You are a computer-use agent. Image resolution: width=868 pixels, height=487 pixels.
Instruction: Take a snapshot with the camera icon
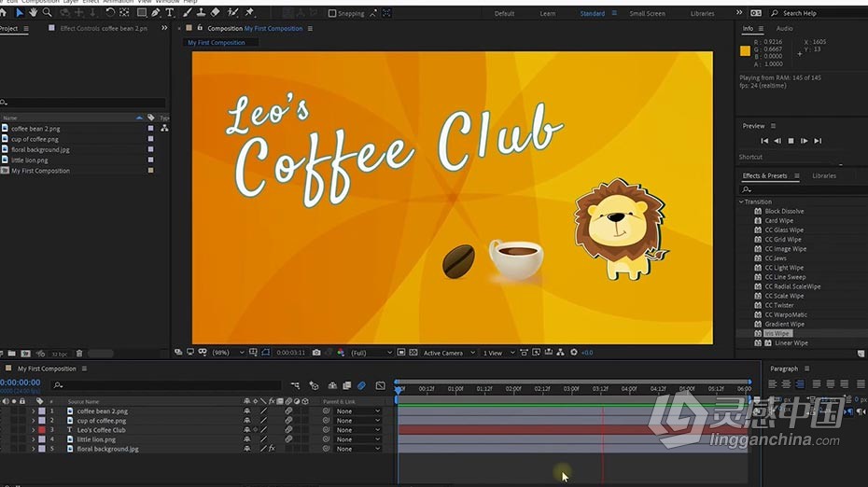click(x=316, y=353)
